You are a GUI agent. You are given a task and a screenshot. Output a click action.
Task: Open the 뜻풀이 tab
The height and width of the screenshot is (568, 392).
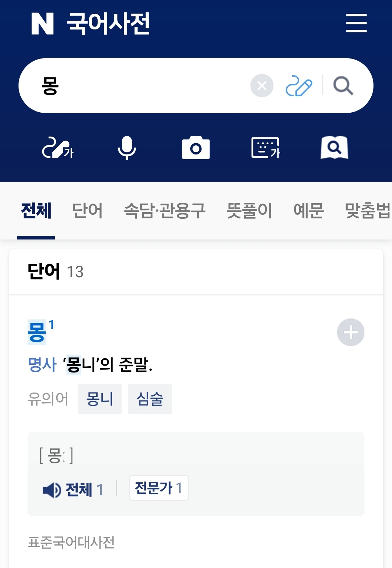(x=249, y=210)
